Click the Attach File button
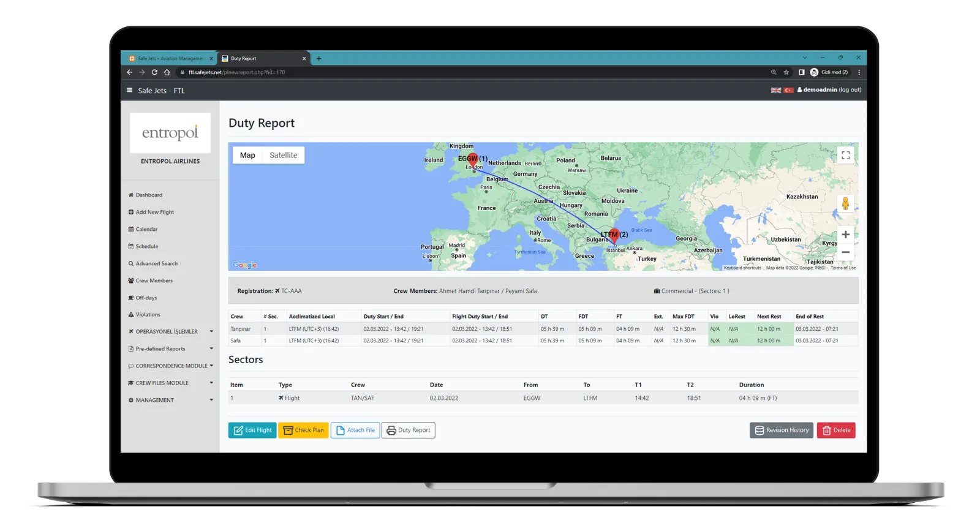 [x=355, y=430]
